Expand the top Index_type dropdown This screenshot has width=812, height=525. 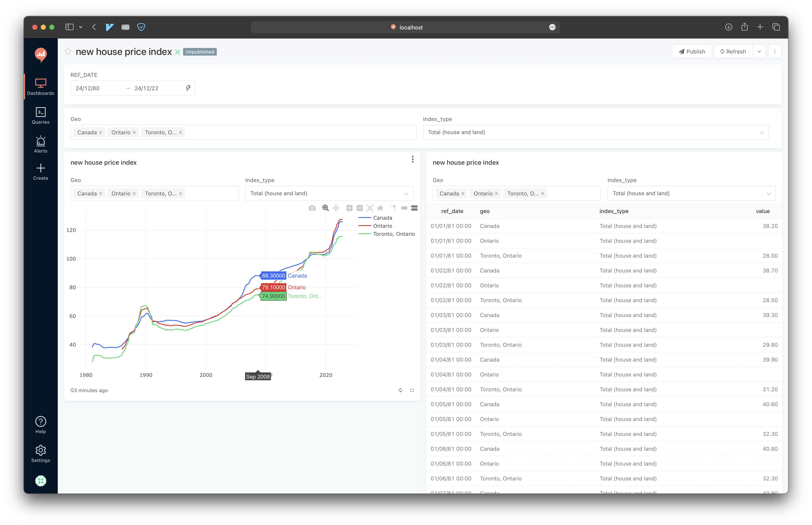595,132
